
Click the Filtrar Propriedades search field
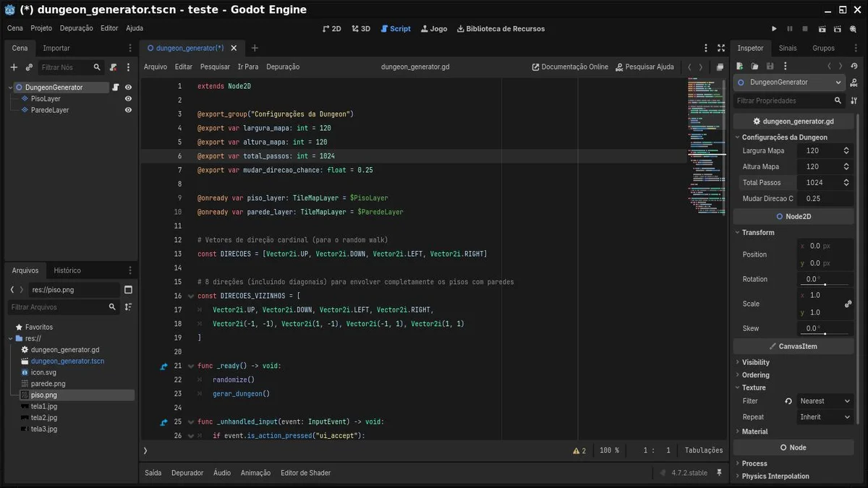pos(789,101)
